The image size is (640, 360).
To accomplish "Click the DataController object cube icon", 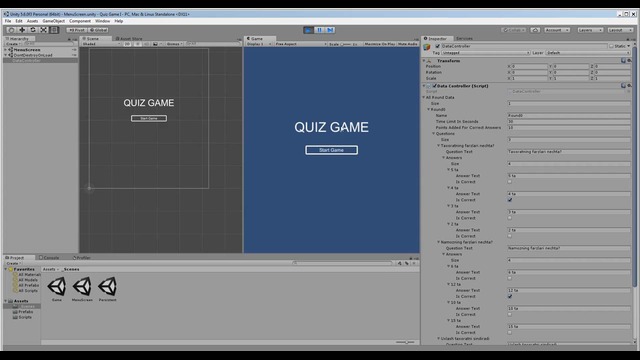I will pyautogui.click(x=427, y=48).
